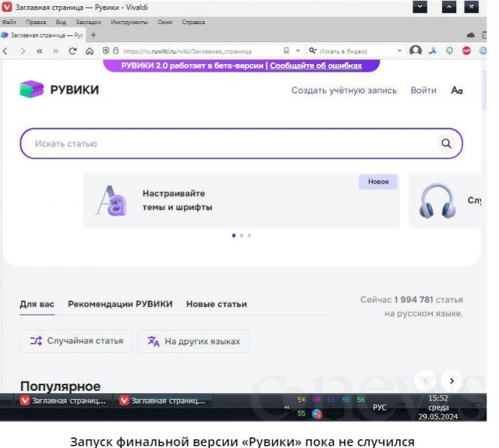Click the РУС language indicator in taskbar
Screen dimensions: 499x448
coord(379,407)
